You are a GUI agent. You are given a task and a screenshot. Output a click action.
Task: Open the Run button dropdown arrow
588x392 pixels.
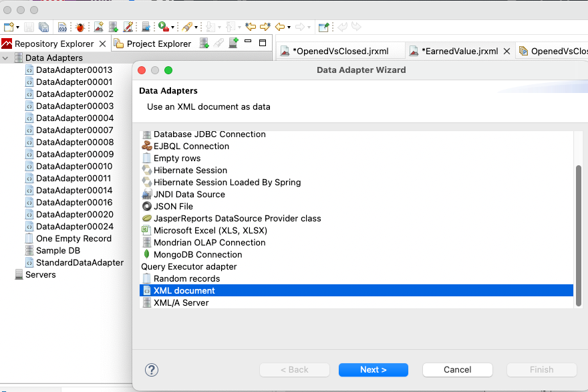pyautogui.click(x=172, y=27)
